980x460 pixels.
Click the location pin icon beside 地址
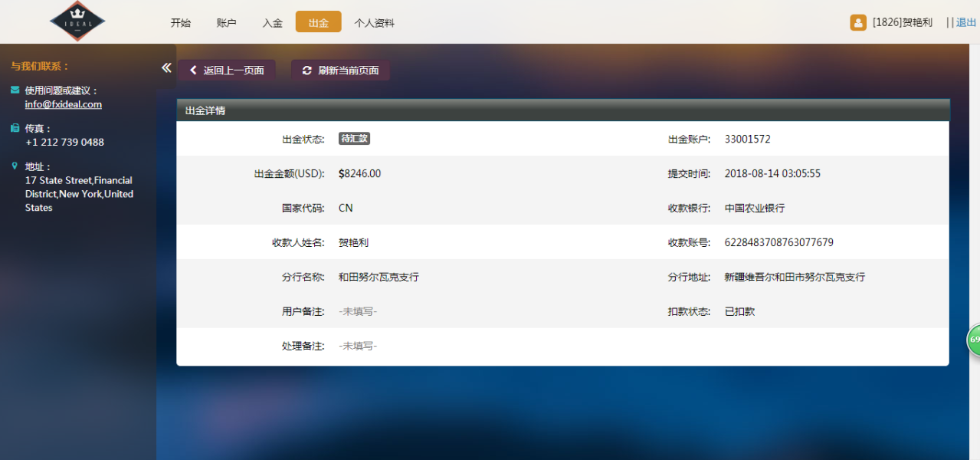click(15, 166)
